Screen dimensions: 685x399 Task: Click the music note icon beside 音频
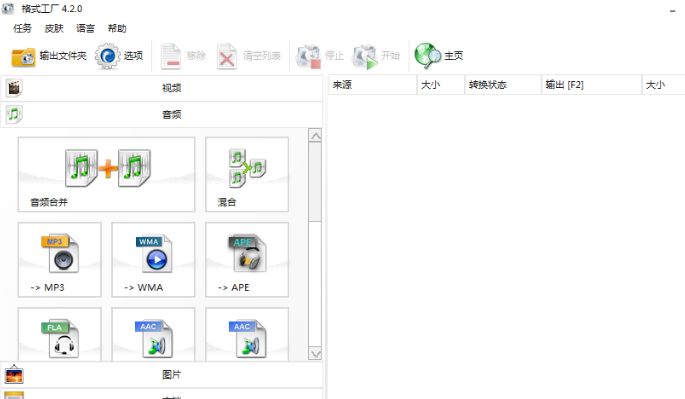point(14,114)
